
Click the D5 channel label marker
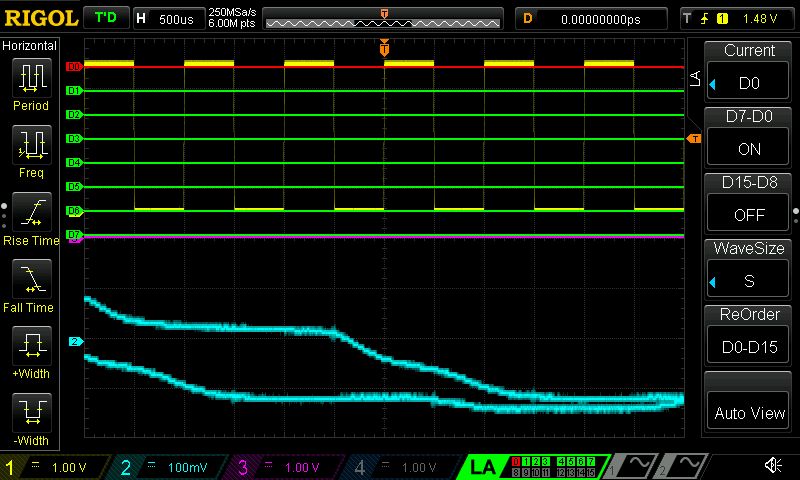pyautogui.click(x=74, y=186)
